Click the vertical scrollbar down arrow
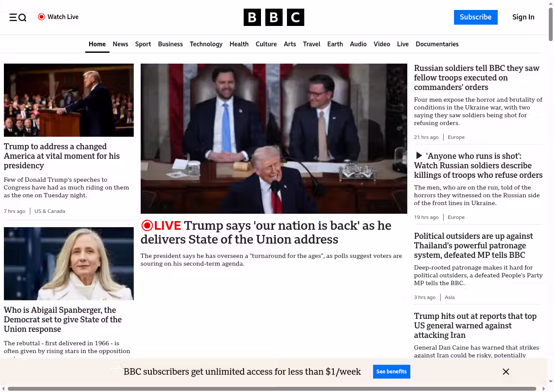554x392 pixels. 551,382
